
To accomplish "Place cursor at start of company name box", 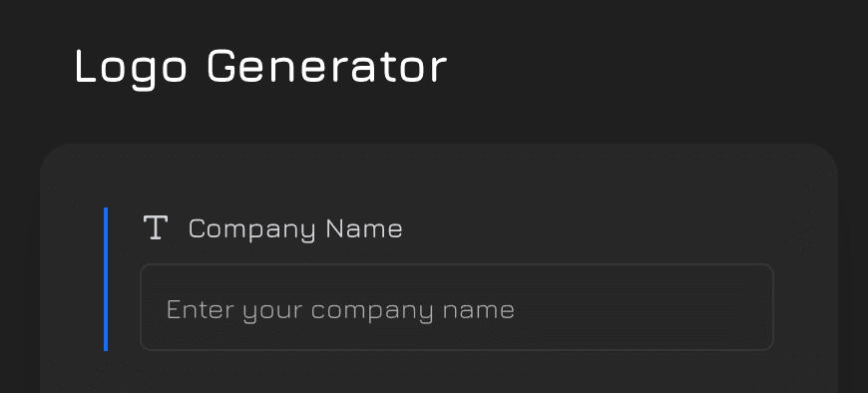I will [x=168, y=310].
